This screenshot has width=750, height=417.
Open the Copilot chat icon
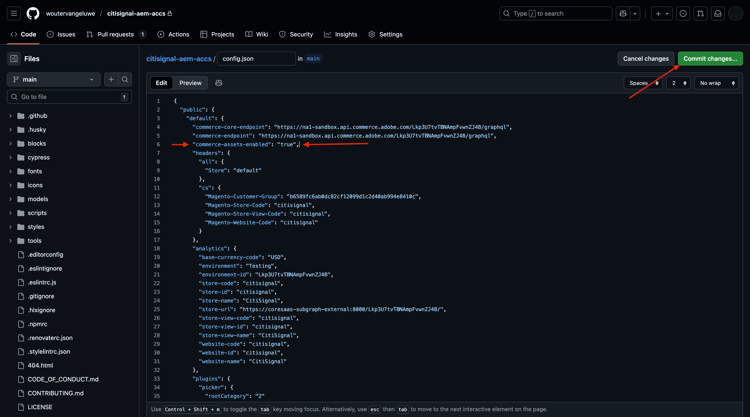click(x=623, y=13)
